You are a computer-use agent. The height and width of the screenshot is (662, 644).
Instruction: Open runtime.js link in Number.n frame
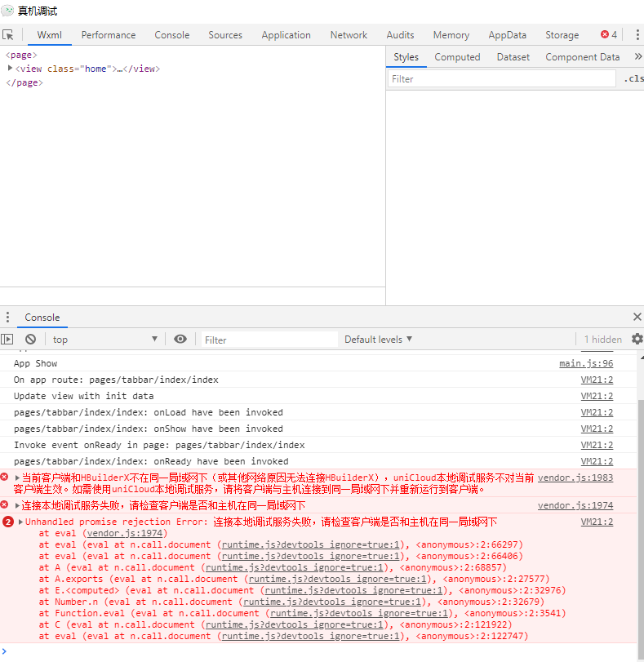tap(332, 602)
